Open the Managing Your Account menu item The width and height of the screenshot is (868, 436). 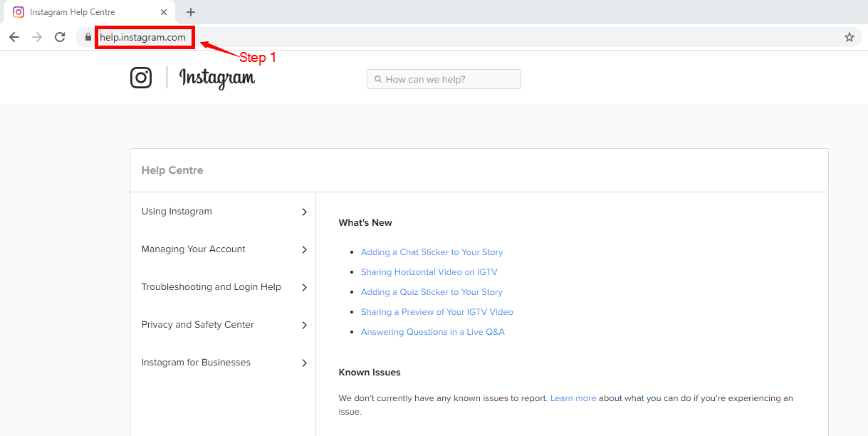[223, 249]
